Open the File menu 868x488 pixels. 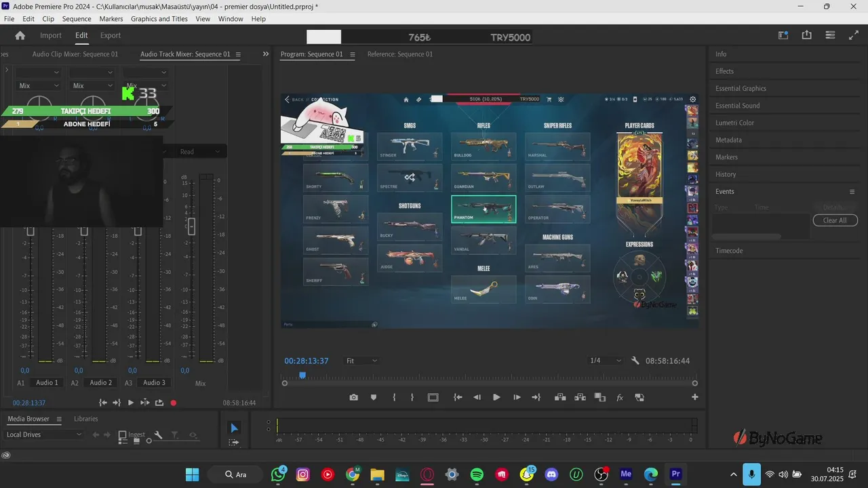pos(9,19)
